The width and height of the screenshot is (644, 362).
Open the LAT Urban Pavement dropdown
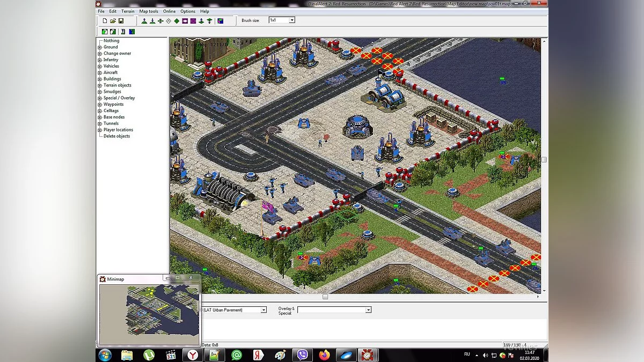click(262, 309)
